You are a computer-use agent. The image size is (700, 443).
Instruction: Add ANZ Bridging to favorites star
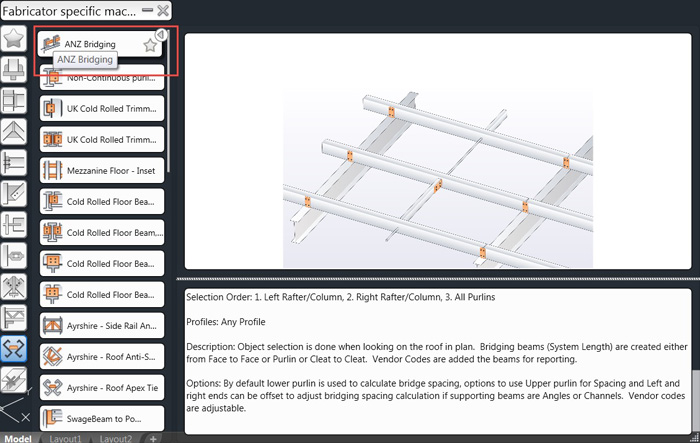coord(150,45)
